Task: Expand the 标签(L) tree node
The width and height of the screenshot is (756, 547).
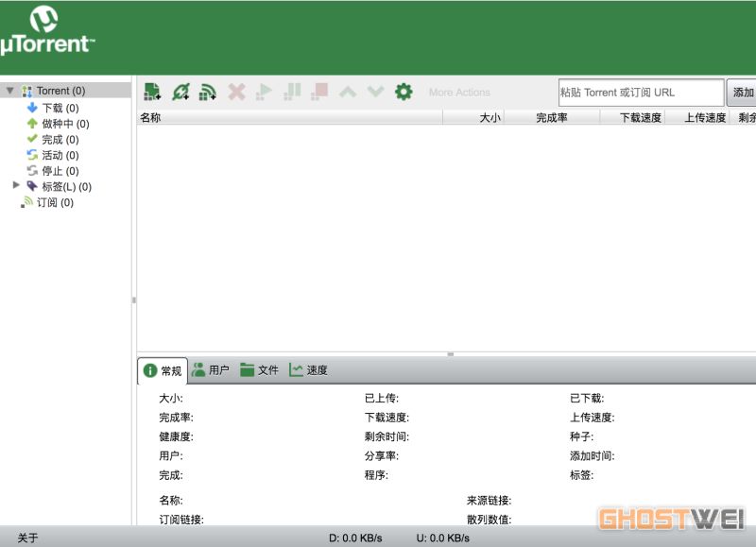Action: point(16,186)
